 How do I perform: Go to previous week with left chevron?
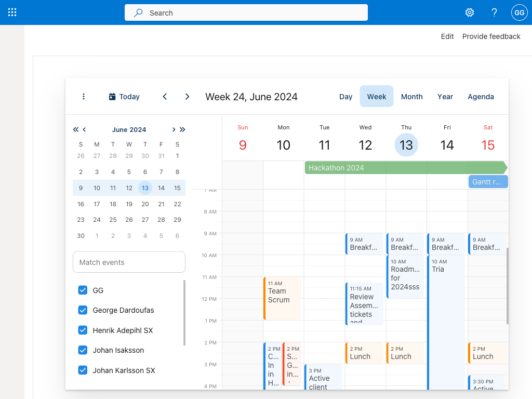pos(165,96)
